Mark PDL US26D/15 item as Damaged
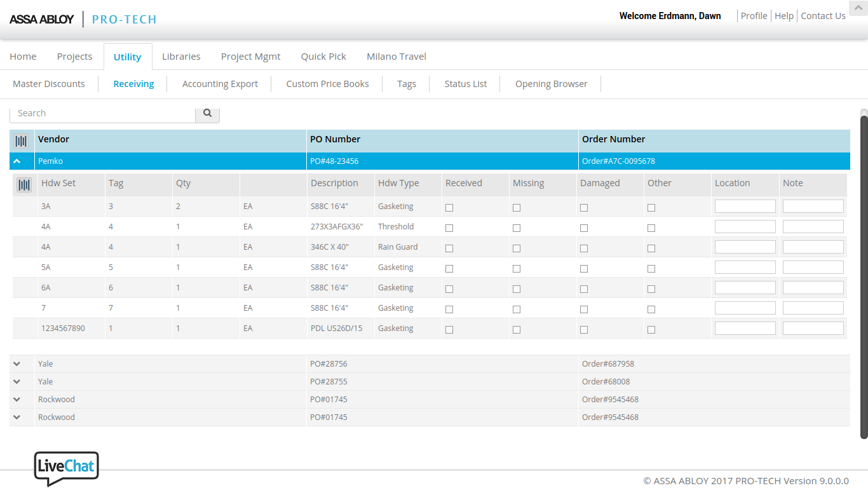 pos(584,330)
